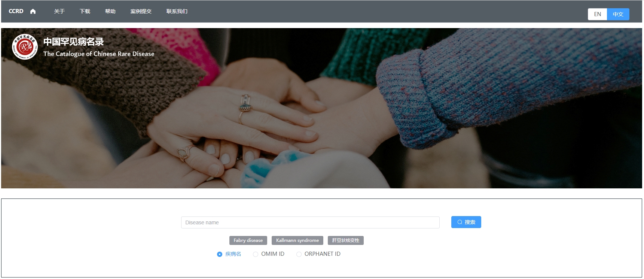This screenshot has height=279, width=644.
Task: Click the home icon beside CCRD
Action: coord(33,11)
